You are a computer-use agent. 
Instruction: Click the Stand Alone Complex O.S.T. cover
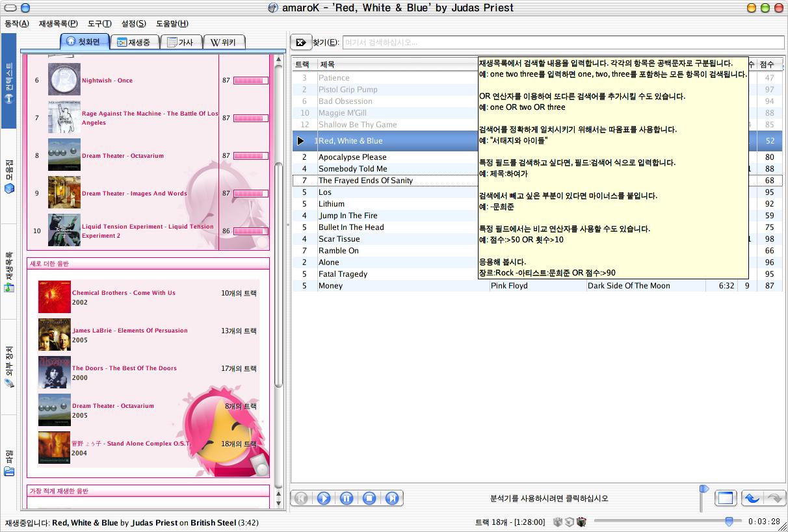(x=55, y=448)
